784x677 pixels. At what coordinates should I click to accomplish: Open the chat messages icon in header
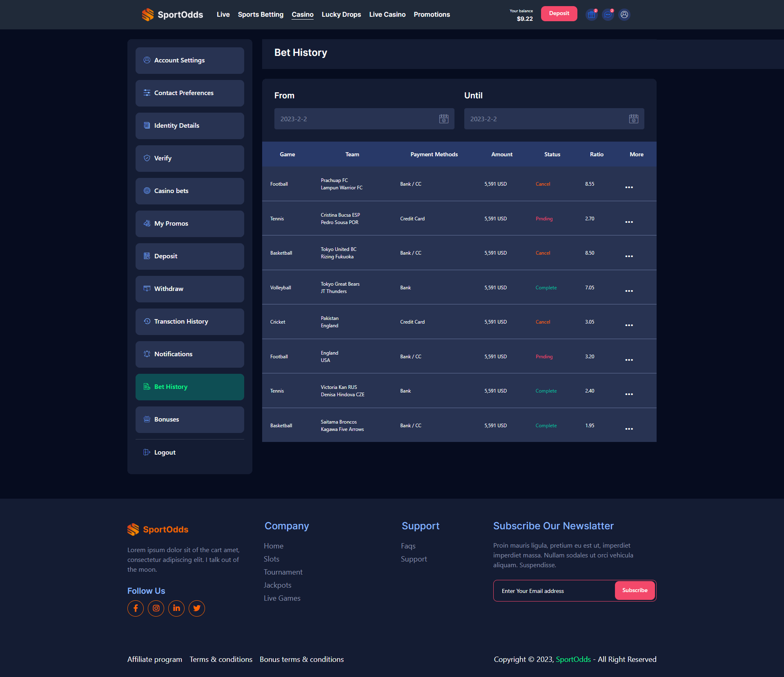[x=608, y=15]
